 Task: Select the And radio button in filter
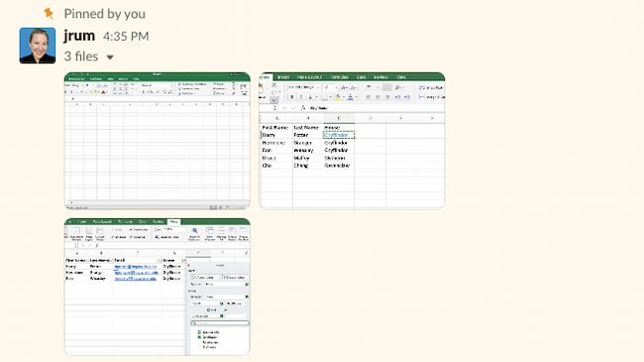[209, 309]
